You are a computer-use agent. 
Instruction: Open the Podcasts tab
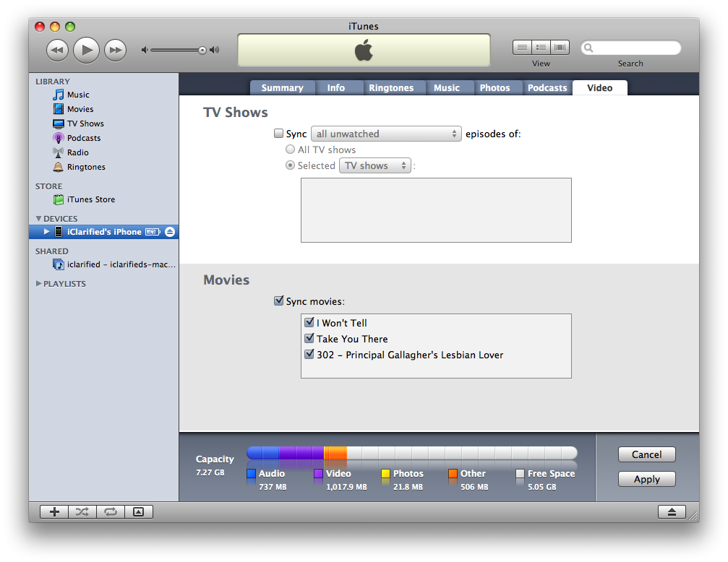[x=547, y=88]
